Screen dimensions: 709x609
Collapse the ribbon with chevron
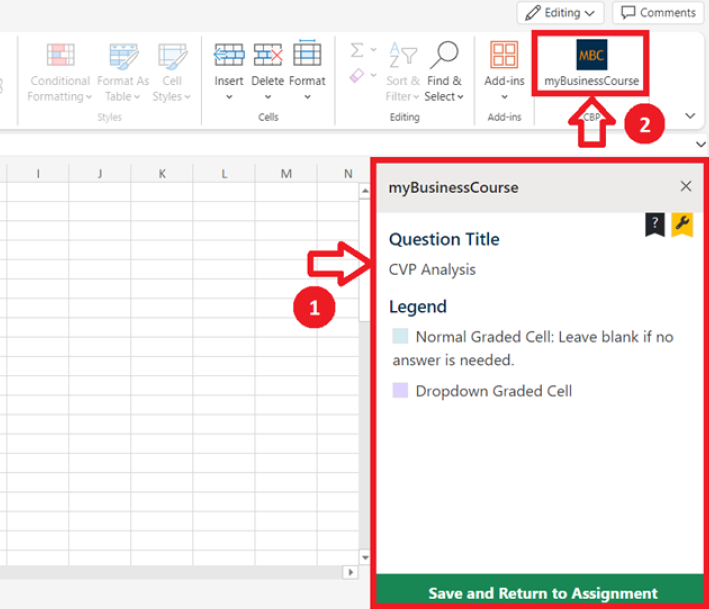(690, 116)
